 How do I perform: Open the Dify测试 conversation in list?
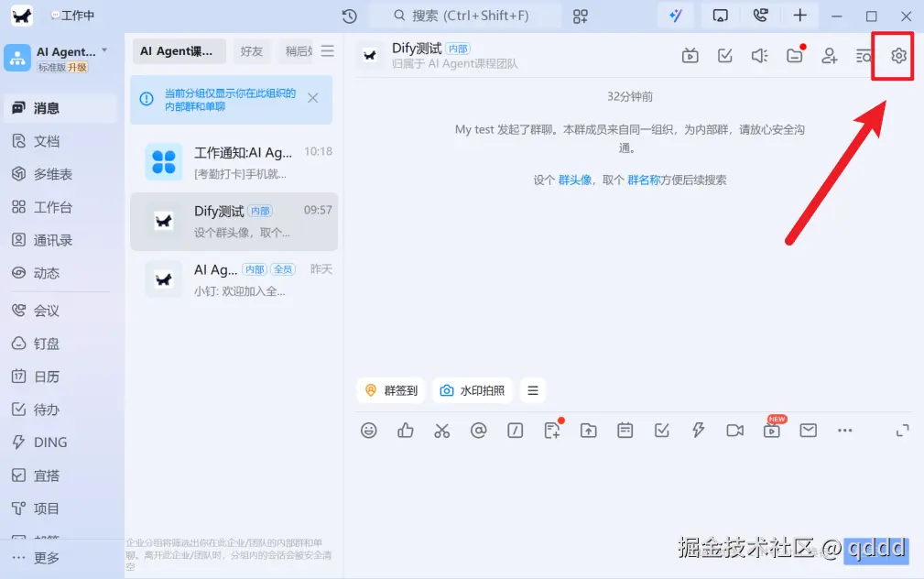click(x=234, y=222)
